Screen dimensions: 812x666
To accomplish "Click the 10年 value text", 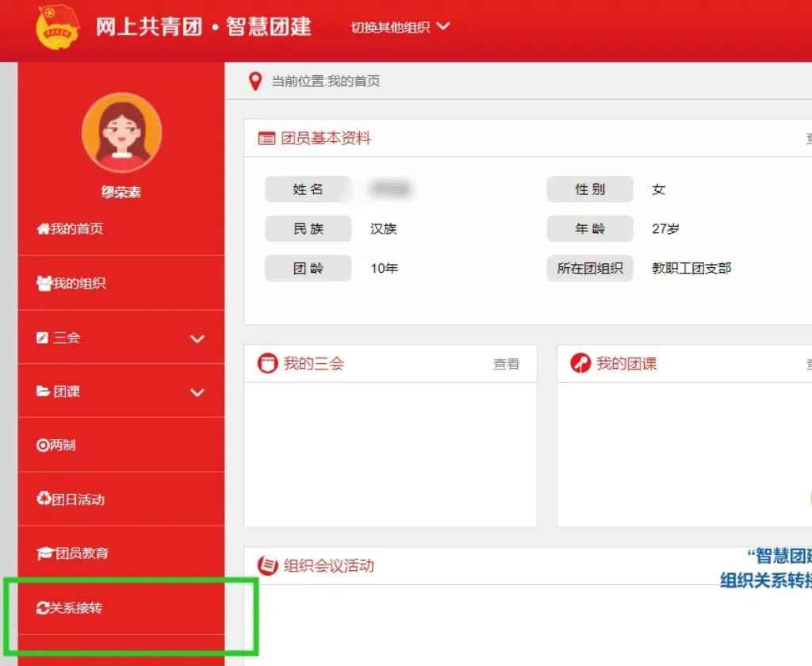I will 385,268.
